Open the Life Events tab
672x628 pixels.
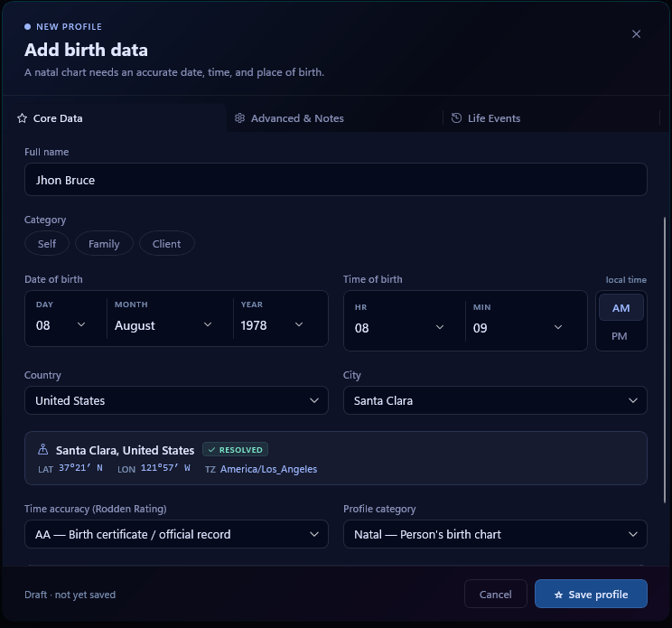pyautogui.click(x=551, y=117)
